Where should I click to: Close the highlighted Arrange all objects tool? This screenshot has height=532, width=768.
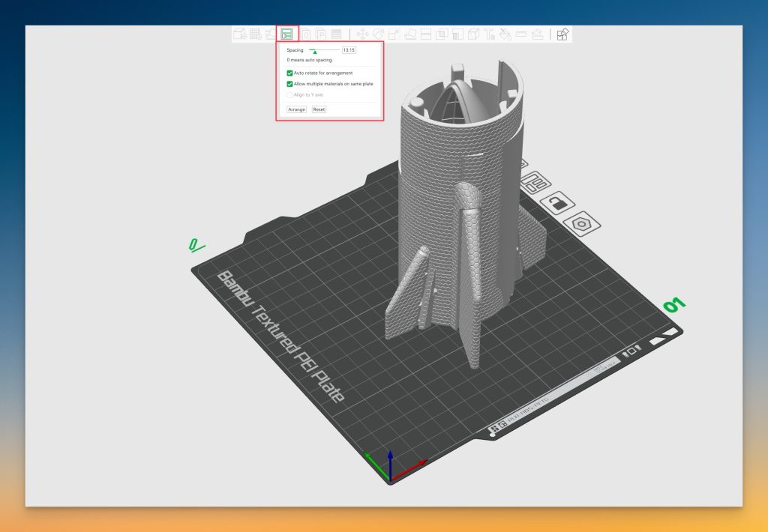point(287,34)
